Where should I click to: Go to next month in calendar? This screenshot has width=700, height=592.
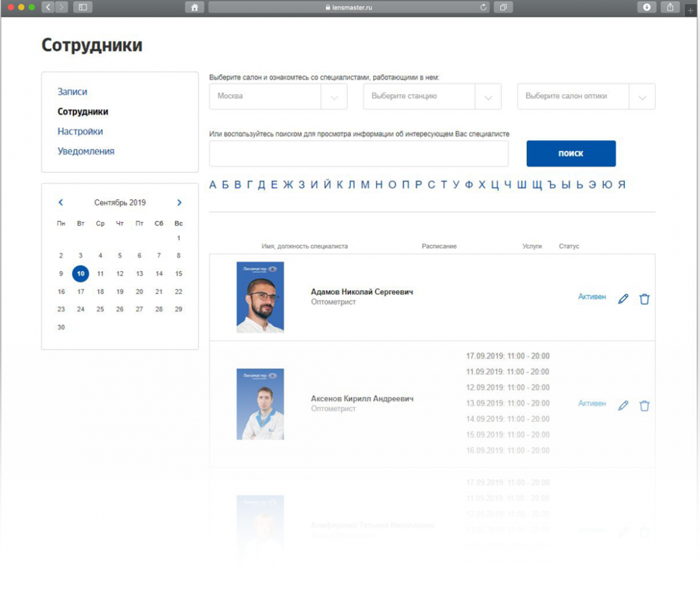click(180, 202)
